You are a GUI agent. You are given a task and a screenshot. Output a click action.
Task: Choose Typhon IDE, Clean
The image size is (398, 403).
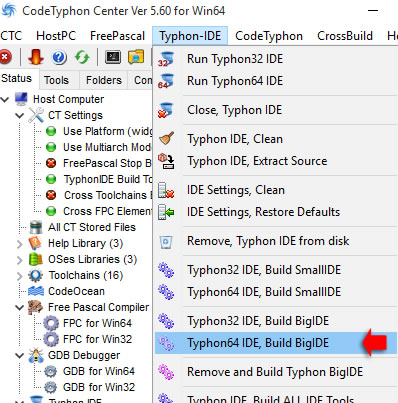point(276,139)
